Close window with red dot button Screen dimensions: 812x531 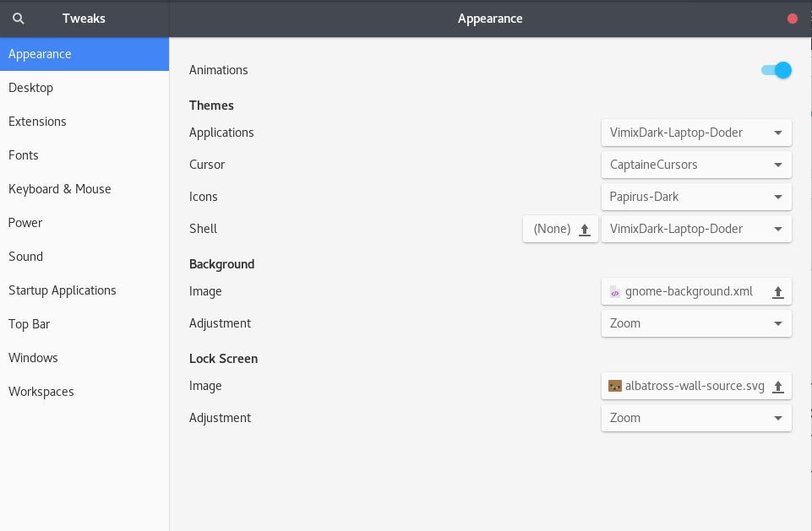pos(792,19)
